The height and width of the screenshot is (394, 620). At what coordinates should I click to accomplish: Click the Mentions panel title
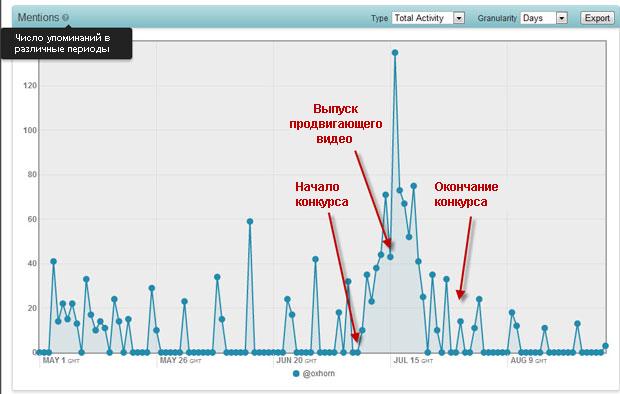(38, 17)
